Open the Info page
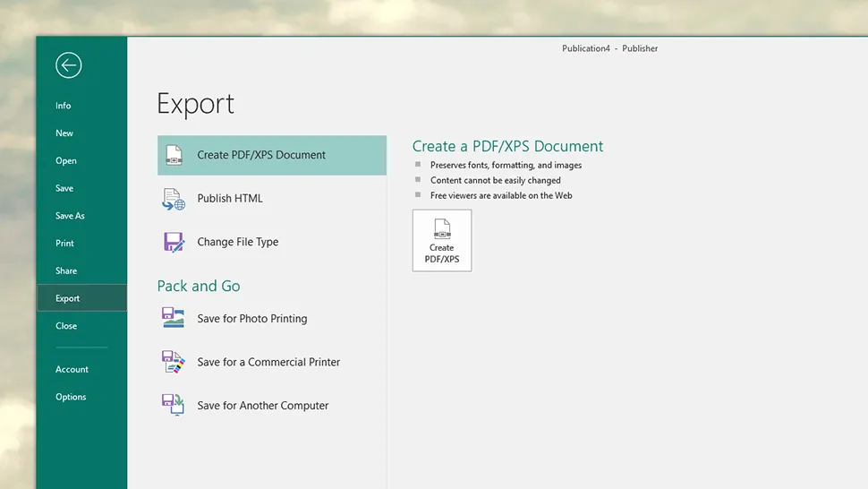868x489 pixels. coord(63,106)
